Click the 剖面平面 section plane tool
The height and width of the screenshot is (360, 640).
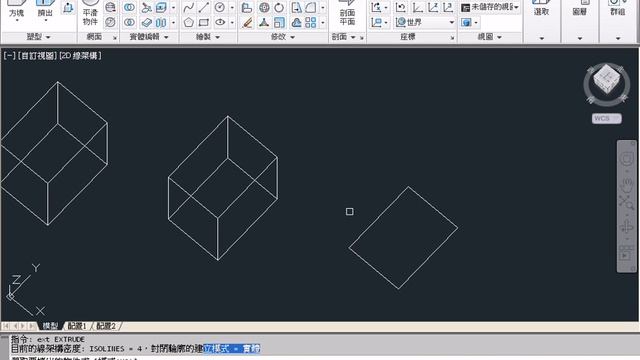coord(347,12)
